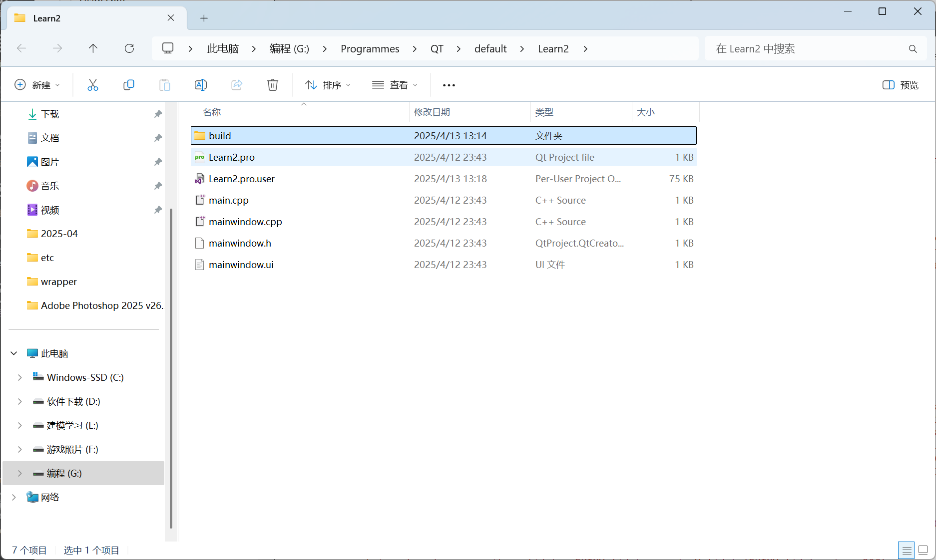This screenshot has height=560, width=936.
Task: Unpin 视频 using its pin icon
Action: click(x=158, y=210)
